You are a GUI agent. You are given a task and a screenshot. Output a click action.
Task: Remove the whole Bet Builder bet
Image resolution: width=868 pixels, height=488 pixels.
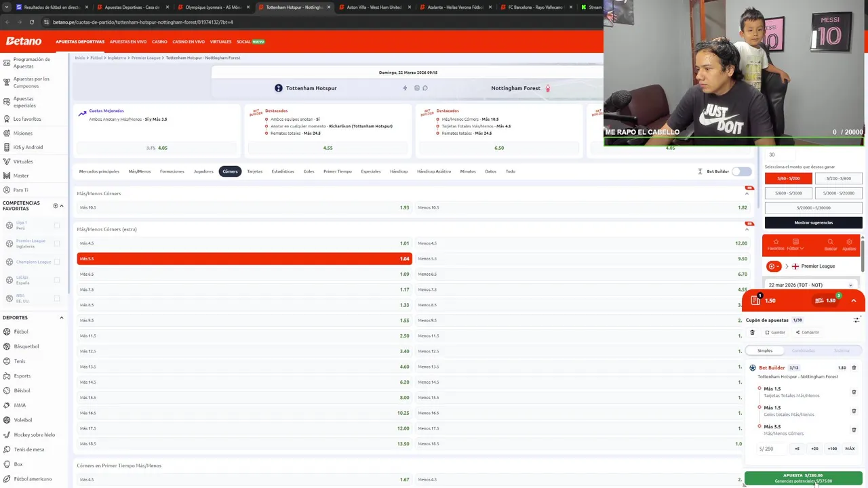coord(854,367)
